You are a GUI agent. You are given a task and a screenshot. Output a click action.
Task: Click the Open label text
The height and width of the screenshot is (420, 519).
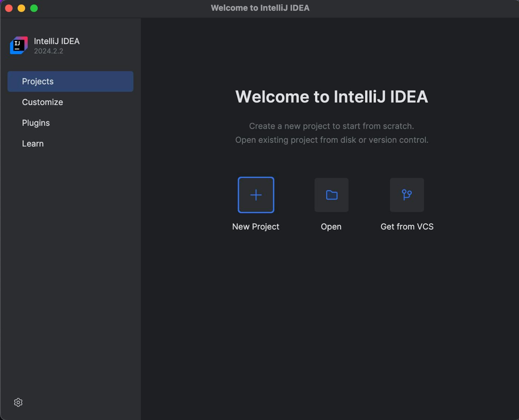pyautogui.click(x=331, y=226)
